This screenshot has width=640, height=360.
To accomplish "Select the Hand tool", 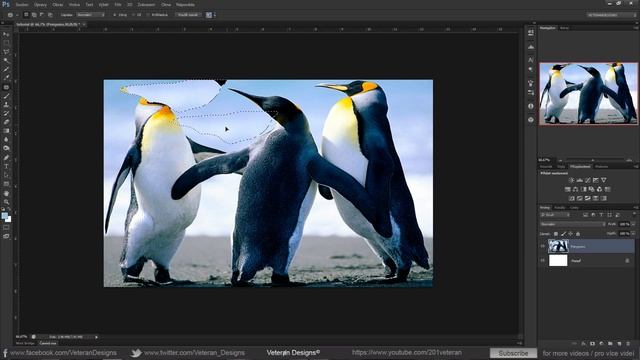I will pos(6,193).
